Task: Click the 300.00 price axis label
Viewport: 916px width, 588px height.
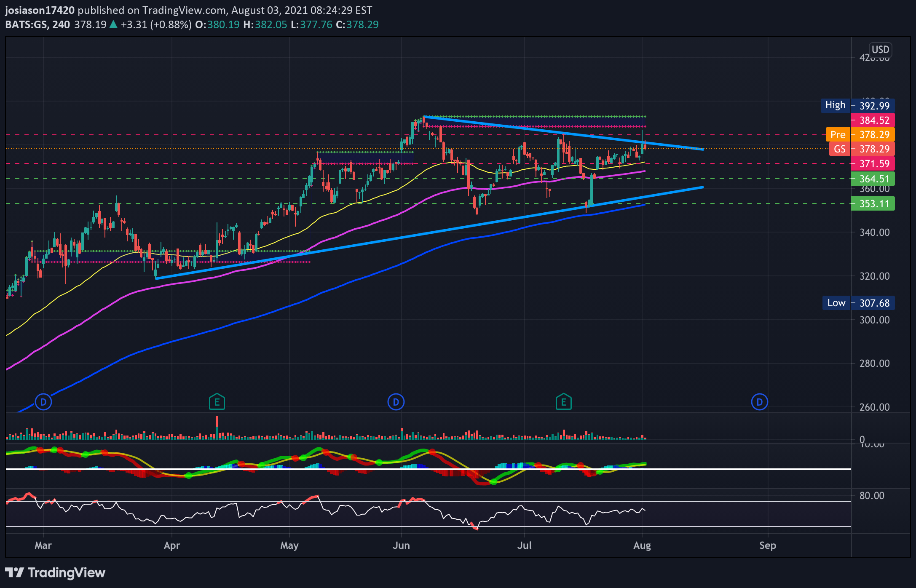Action: pos(874,320)
